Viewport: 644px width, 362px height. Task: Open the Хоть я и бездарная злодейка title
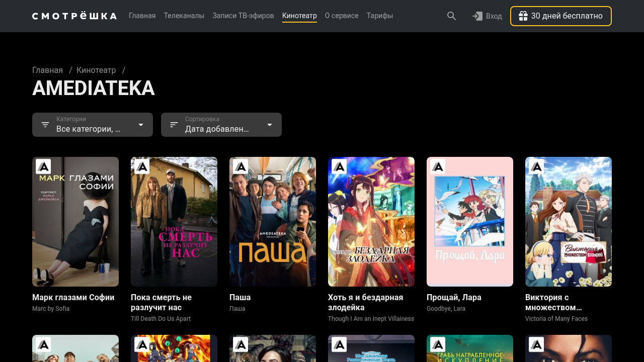tap(366, 303)
